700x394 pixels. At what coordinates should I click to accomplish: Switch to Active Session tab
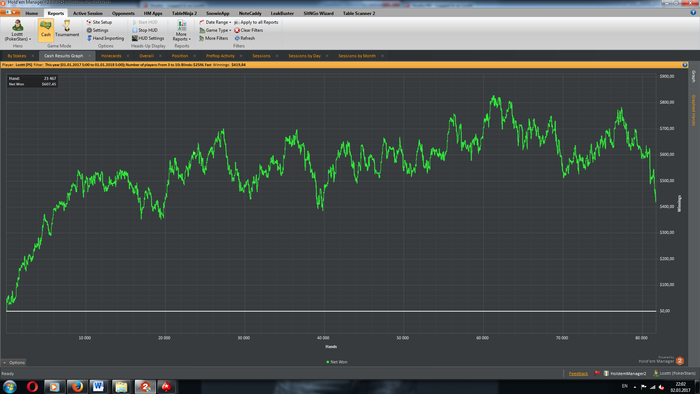coord(88,13)
